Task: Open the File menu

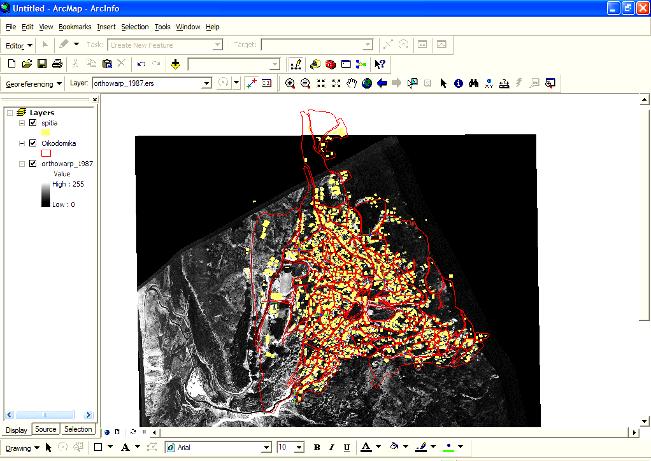Action: pos(11,27)
